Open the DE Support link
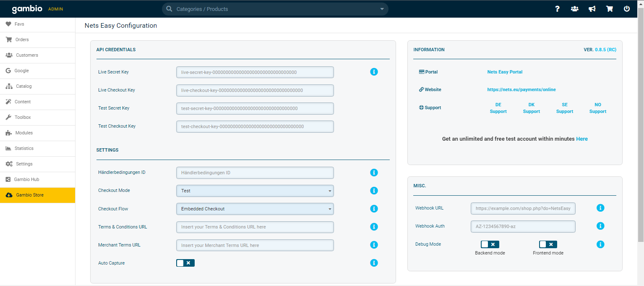644x286 pixels. coord(498,108)
